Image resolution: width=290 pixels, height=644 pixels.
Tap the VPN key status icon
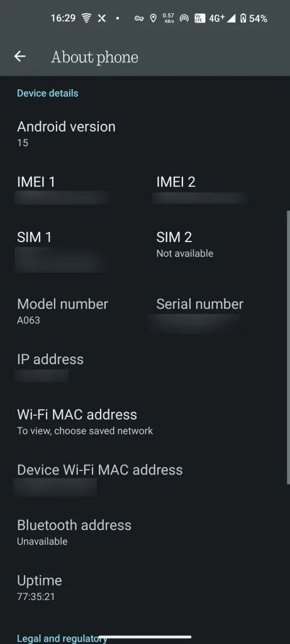139,18
